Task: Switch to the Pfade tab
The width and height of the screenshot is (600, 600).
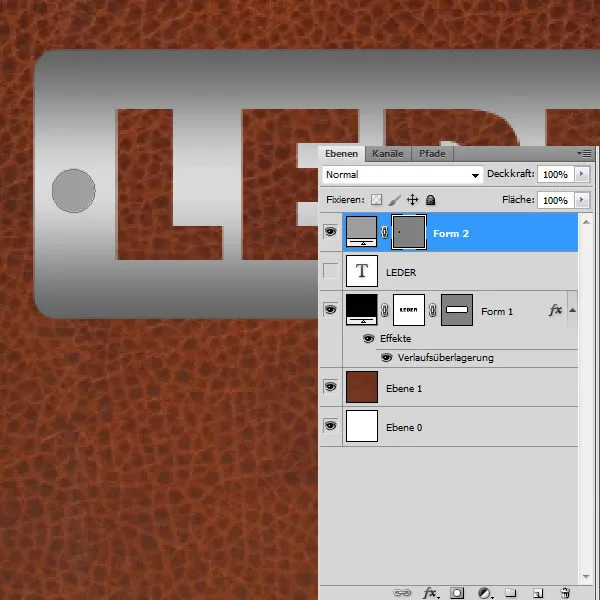Action: pos(432,154)
